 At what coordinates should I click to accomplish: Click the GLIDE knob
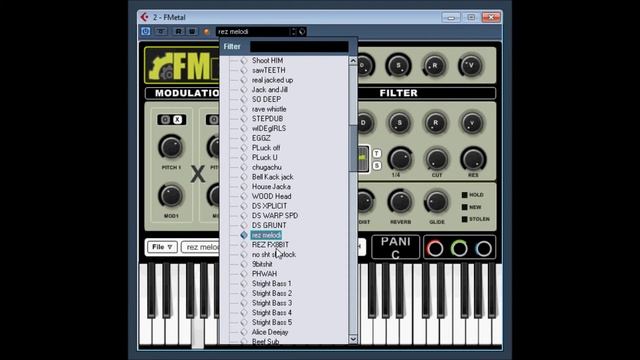tap(437, 202)
